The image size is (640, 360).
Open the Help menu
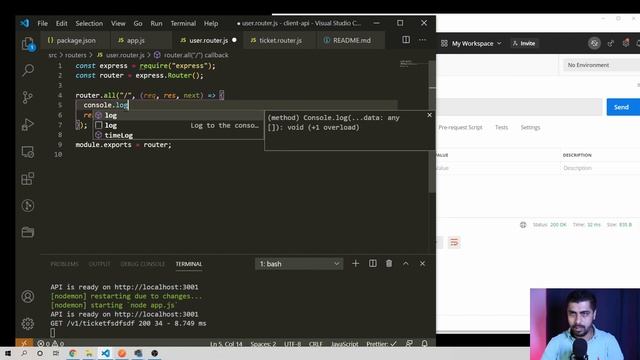click(211, 23)
